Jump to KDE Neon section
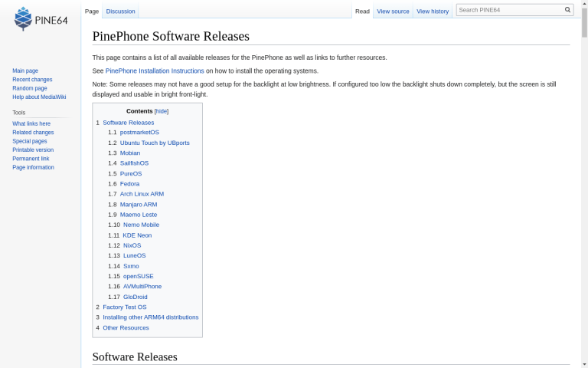Image resolution: width=588 pixels, height=368 pixels. [x=137, y=235]
